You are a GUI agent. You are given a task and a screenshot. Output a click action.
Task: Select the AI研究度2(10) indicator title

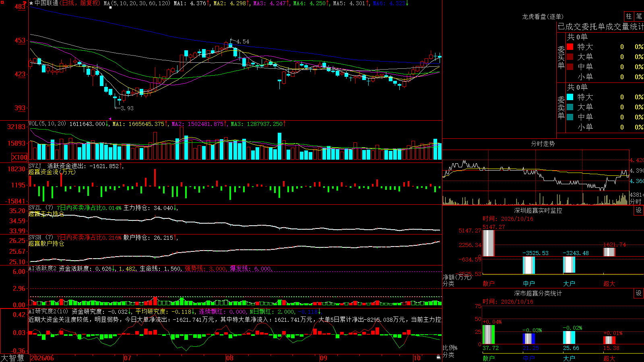(x=49, y=311)
